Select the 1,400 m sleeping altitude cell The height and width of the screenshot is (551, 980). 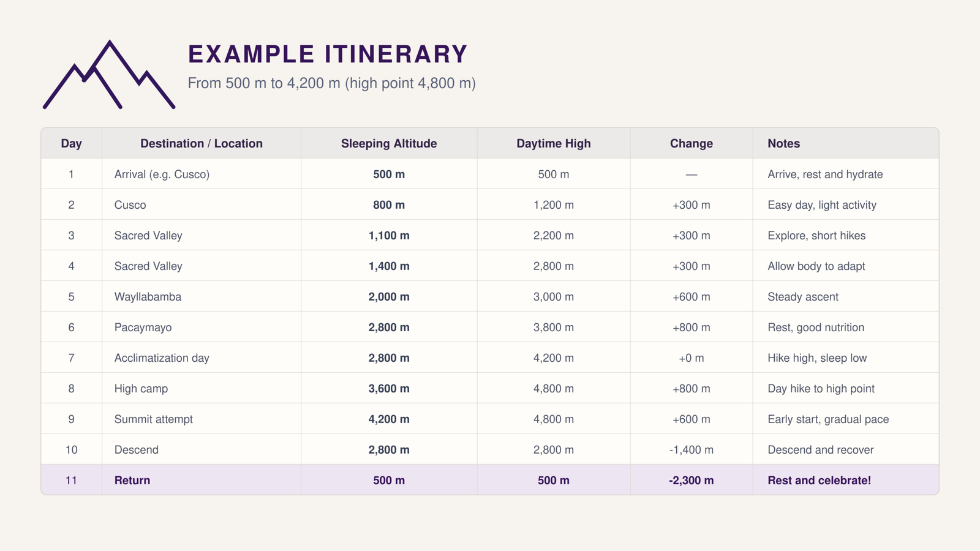389,266
